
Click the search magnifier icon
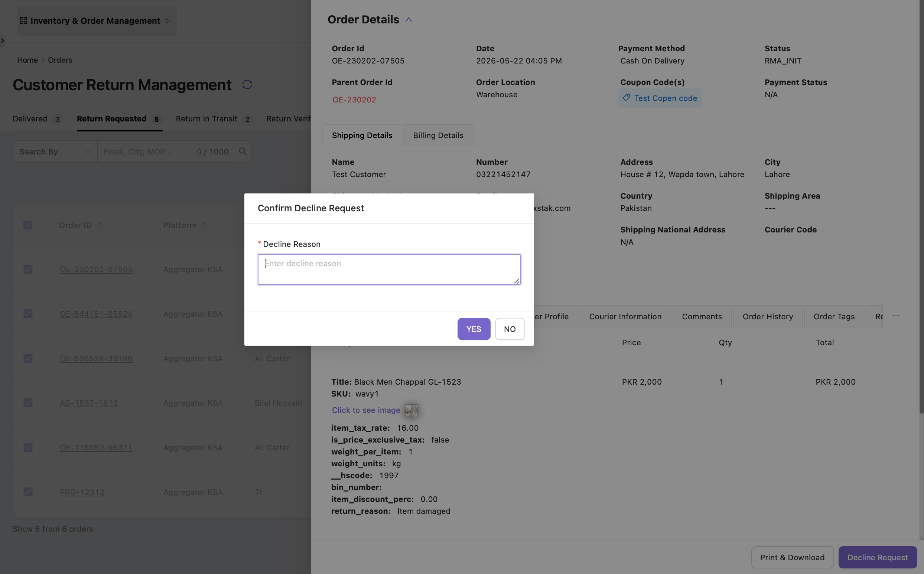[243, 151]
